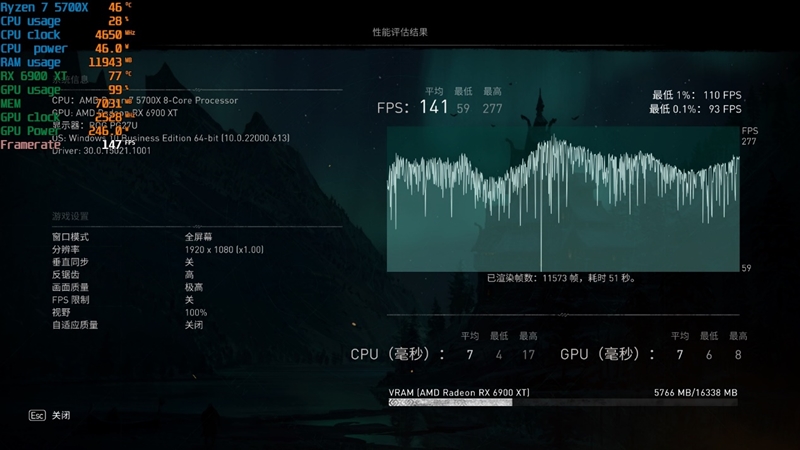
Task: Click the 1920 x 1080 (x1.00) resolution value
Action: (224, 249)
